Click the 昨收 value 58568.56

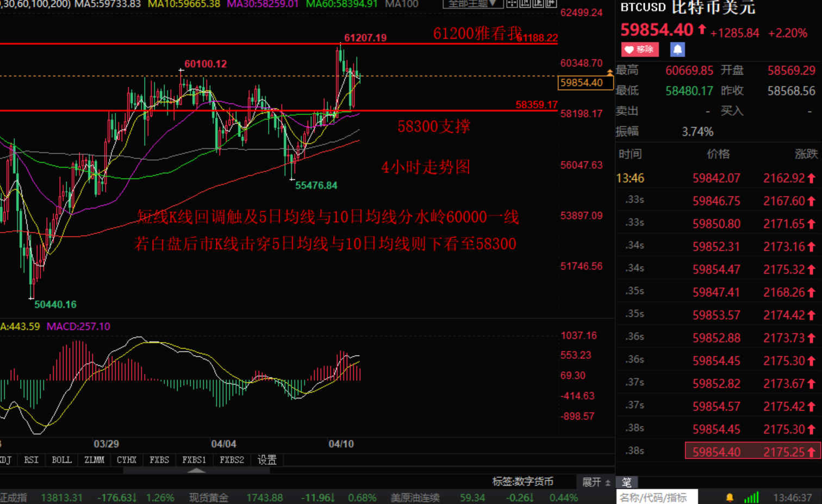point(792,91)
